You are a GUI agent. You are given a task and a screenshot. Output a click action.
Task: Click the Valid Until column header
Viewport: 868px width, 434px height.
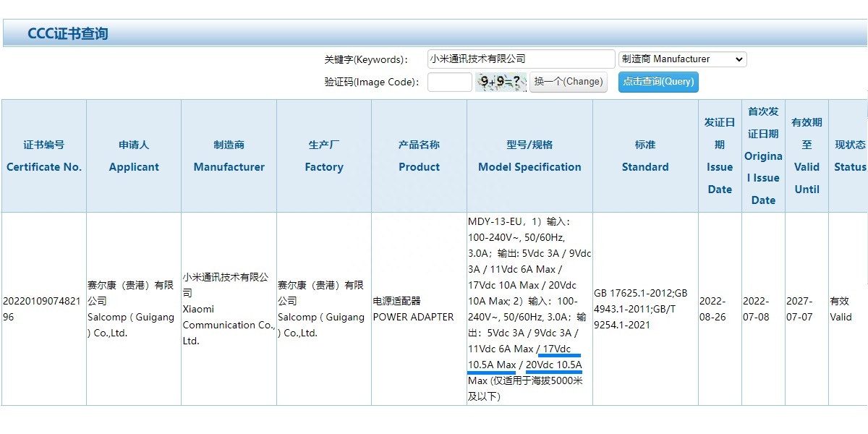pyautogui.click(x=806, y=156)
